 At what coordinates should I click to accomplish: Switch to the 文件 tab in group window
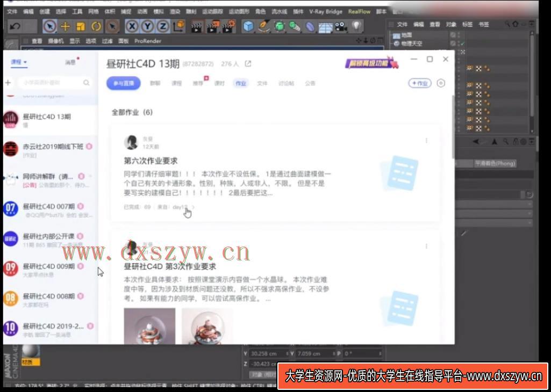262,84
